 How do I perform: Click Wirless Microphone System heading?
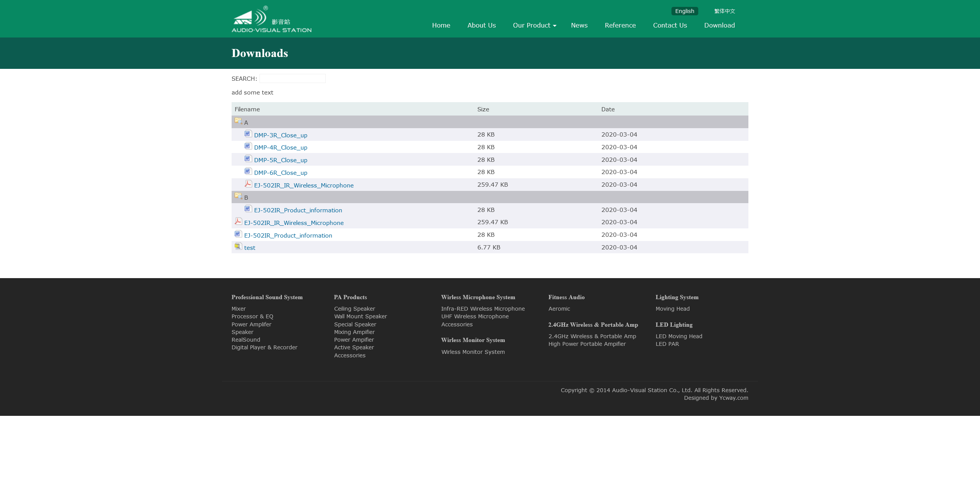click(x=478, y=297)
